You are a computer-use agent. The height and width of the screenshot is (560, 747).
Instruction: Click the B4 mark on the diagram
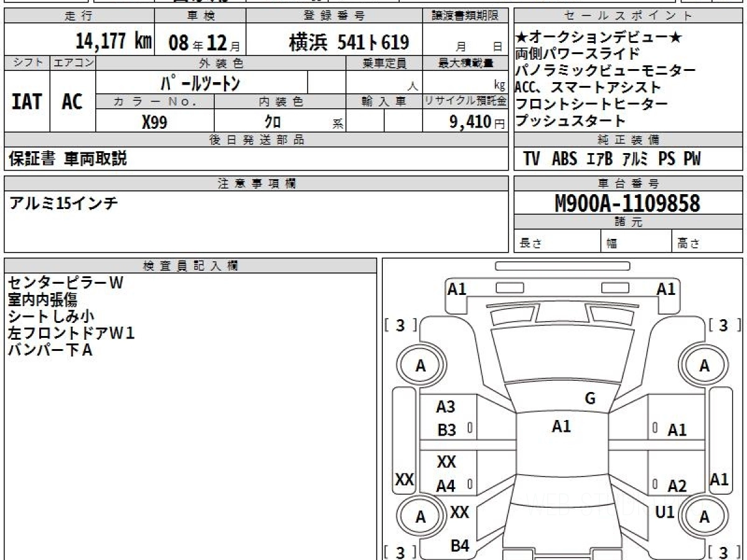click(x=459, y=546)
